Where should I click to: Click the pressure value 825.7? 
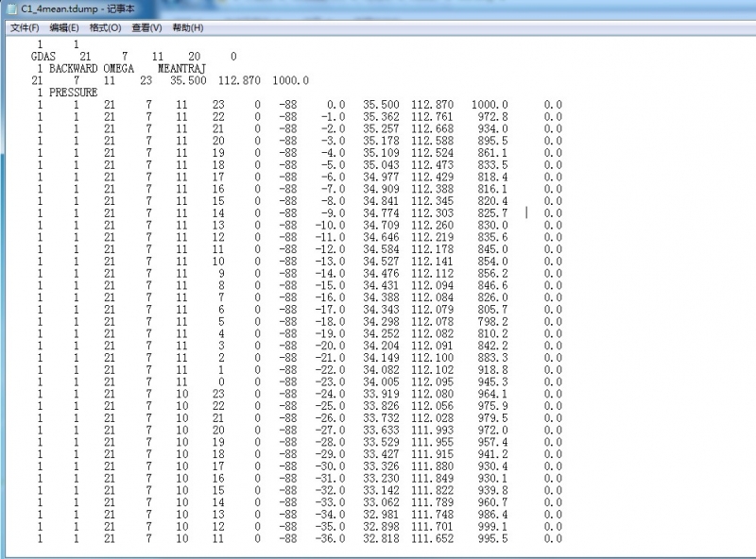tap(491, 213)
